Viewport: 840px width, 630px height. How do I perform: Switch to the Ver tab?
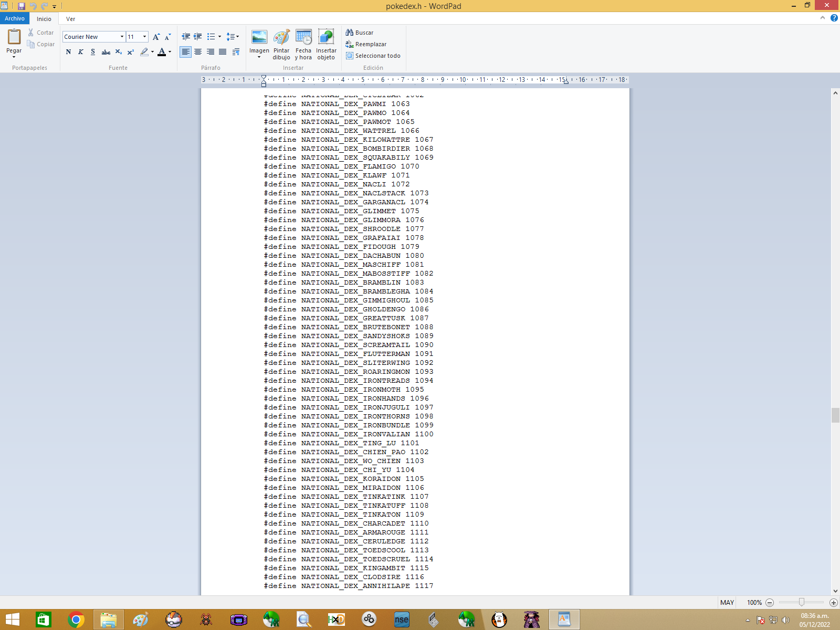[x=70, y=19]
